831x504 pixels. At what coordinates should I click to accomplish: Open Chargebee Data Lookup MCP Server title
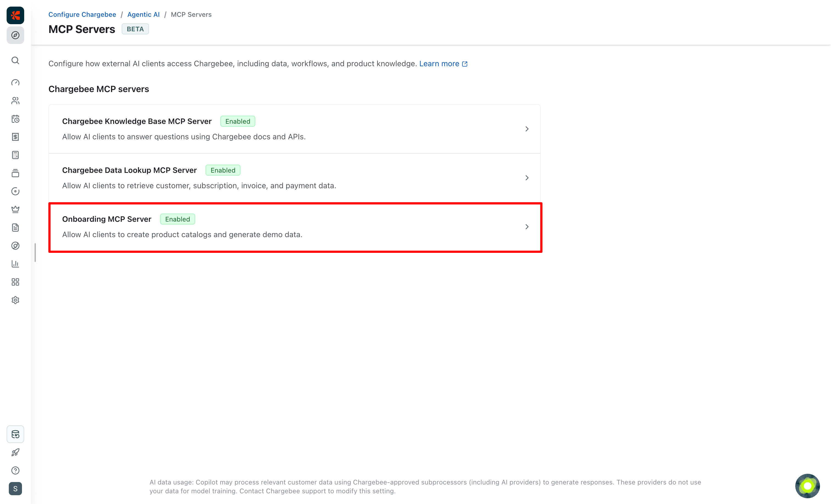pos(129,170)
